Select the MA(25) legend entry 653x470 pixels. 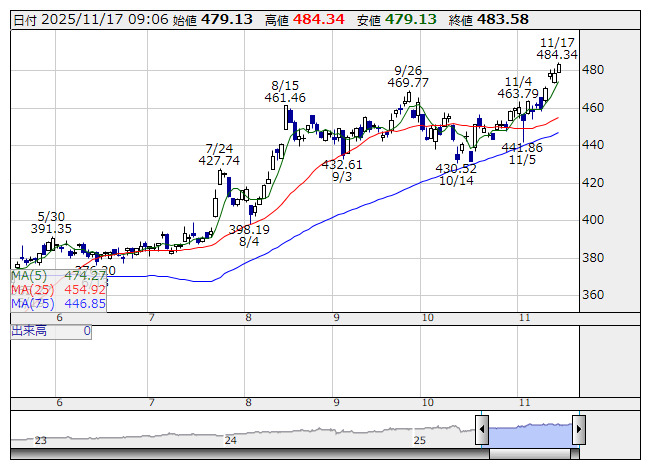[x=58, y=289]
